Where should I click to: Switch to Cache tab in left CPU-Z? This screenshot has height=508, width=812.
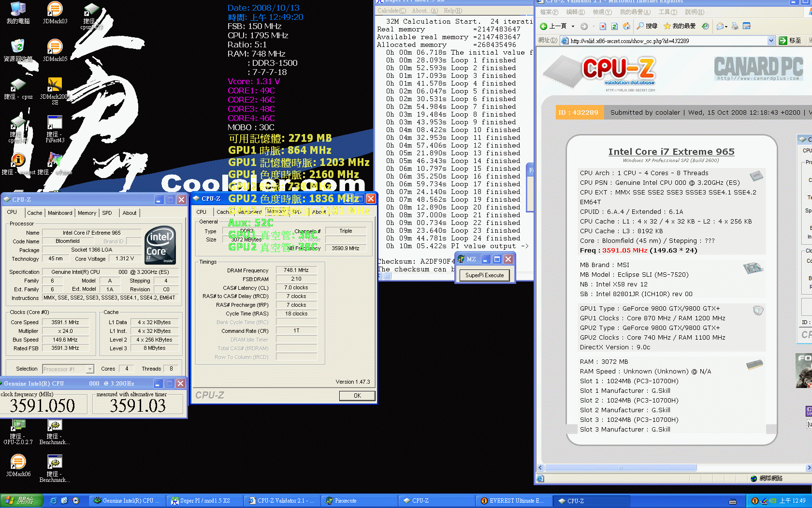pos(34,213)
